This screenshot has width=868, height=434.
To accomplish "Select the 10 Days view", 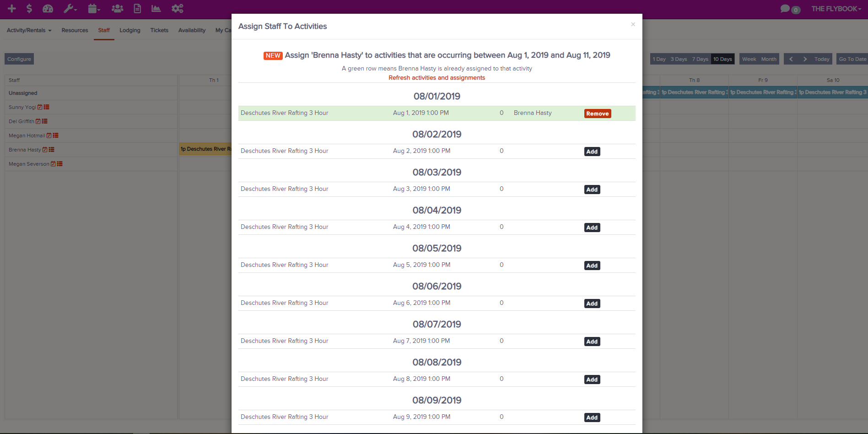I will tap(722, 59).
